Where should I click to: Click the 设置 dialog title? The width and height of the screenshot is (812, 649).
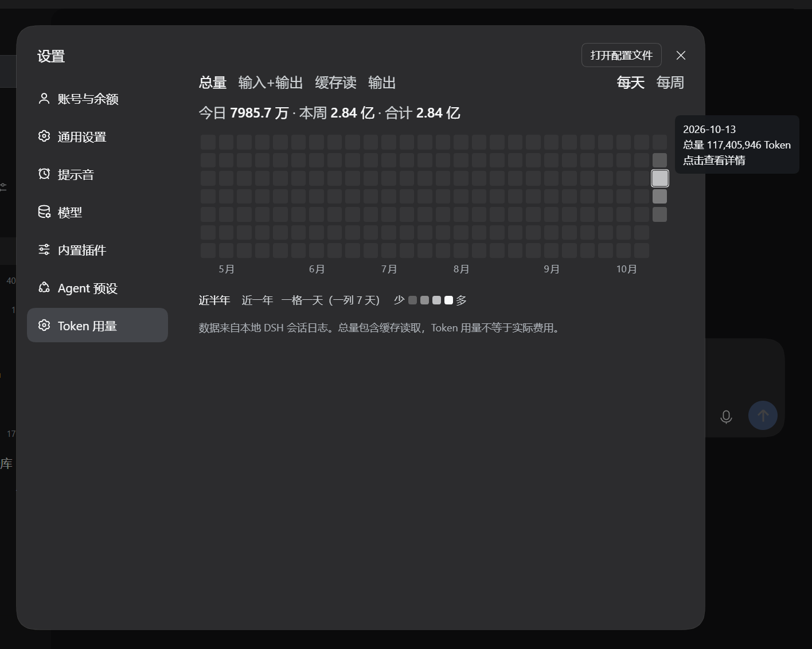coord(51,56)
